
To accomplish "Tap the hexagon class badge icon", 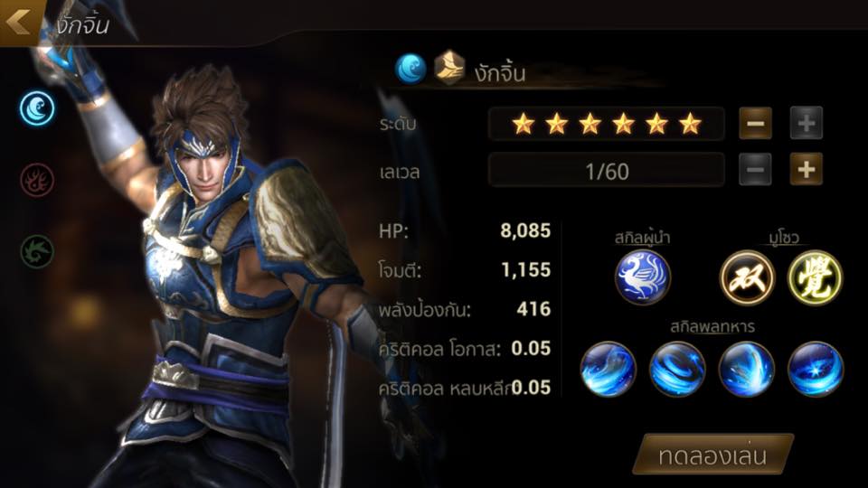I will (x=449, y=68).
